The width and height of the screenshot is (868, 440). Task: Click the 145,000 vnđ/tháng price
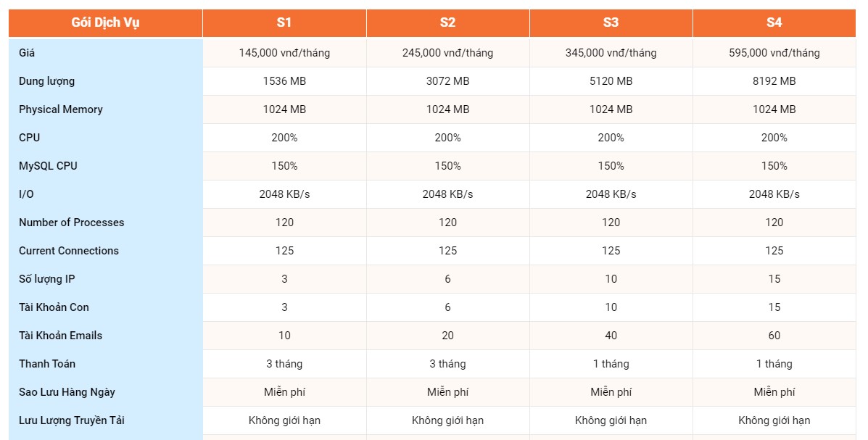pos(284,53)
